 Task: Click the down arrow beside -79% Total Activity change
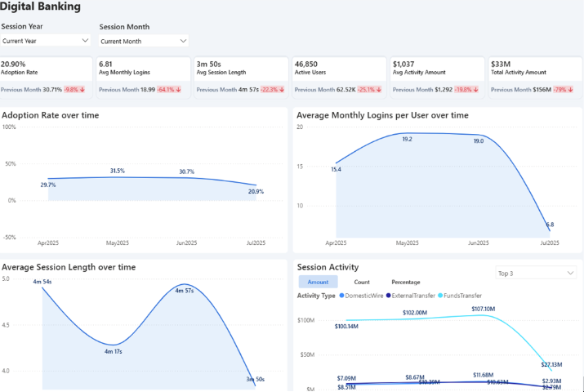[569, 90]
